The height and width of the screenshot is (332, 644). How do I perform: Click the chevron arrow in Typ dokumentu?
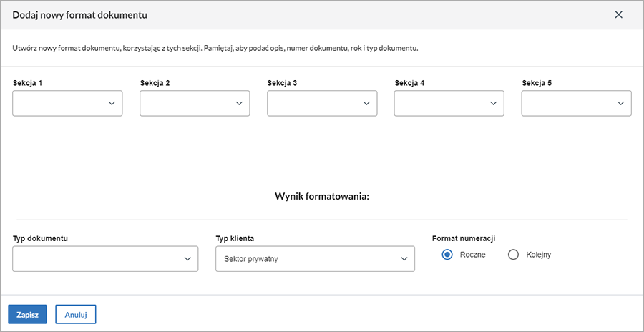187,259
